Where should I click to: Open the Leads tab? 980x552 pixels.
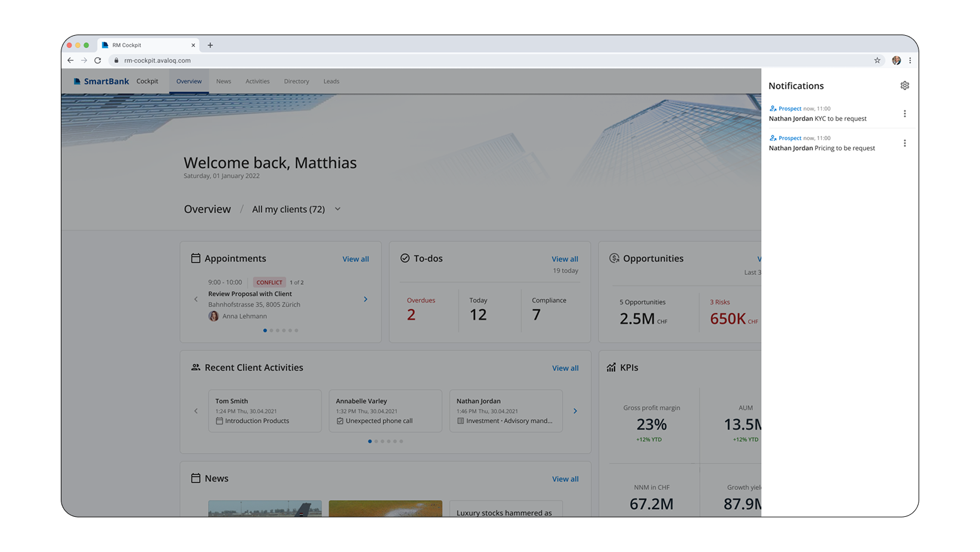click(x=331, y=81)
